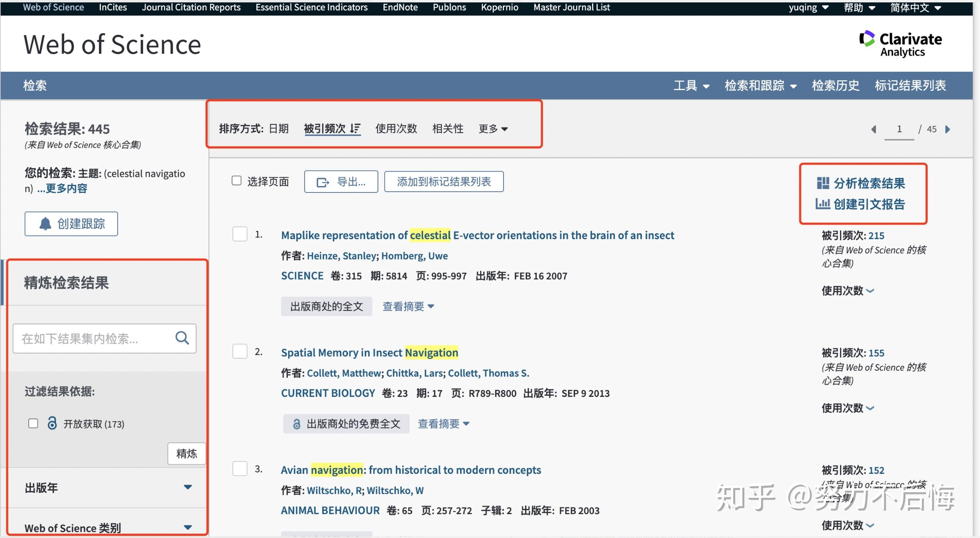
Task: Open the 检索和跟踪 dropdown menu
Action: pos(760,85)
